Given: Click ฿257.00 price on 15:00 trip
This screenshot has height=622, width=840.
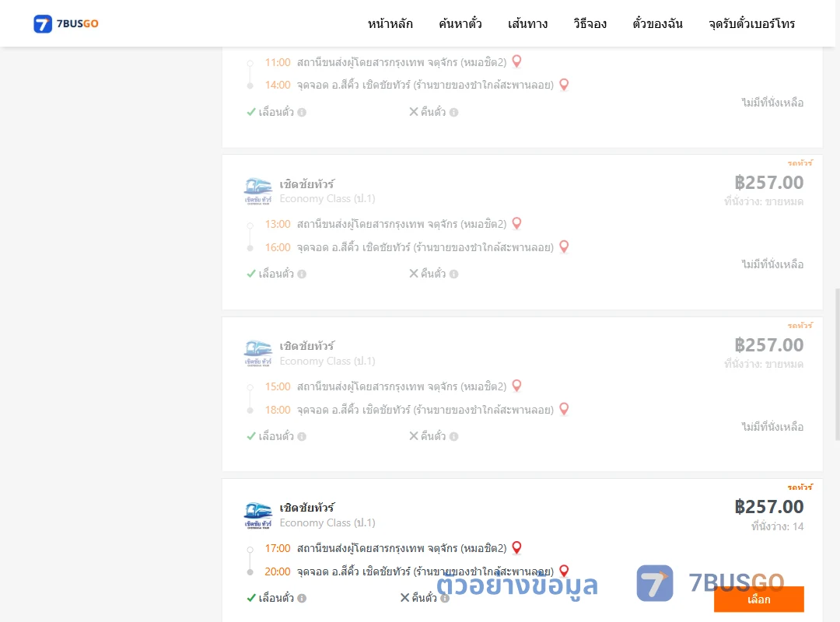Looking at the screenshot, I should pyautogui.click(x=768, y=345).
